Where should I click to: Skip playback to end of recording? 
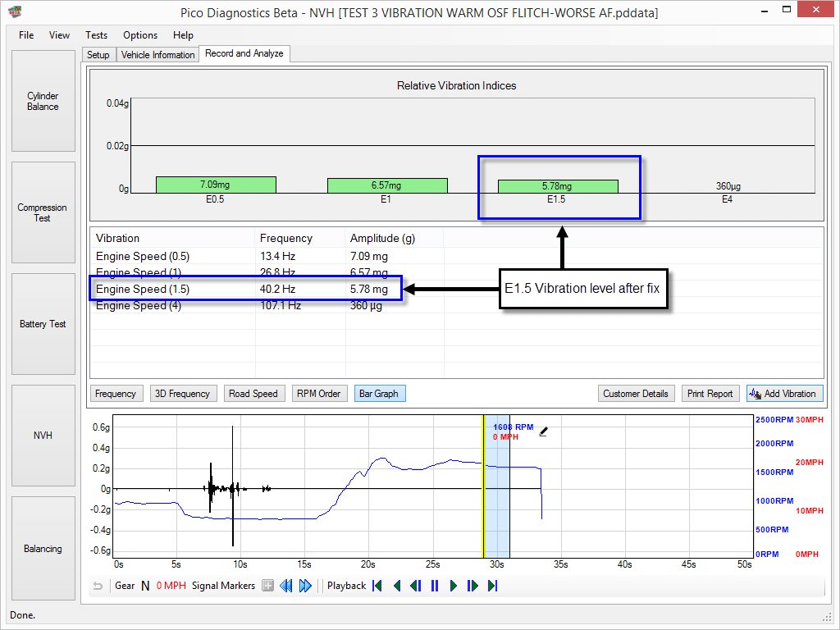[493, 586]
